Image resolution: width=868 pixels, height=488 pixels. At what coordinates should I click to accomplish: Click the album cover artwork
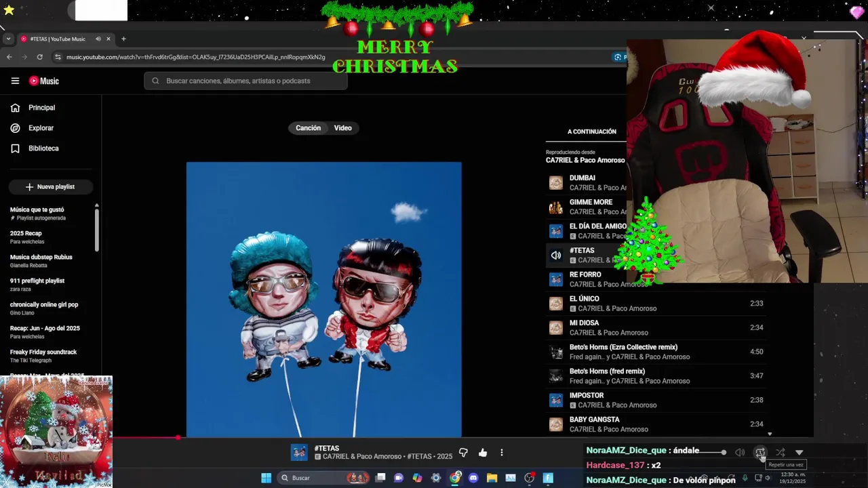[x=324, y=300]
